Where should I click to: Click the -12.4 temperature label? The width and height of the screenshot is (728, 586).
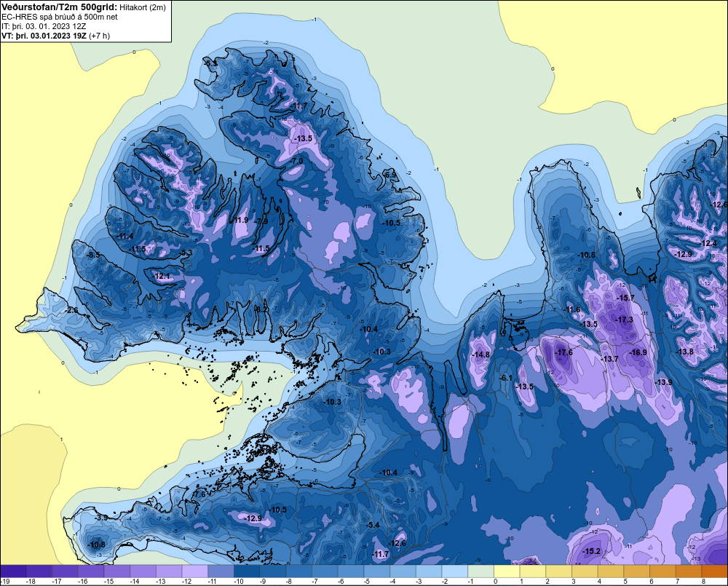point(708,243)
